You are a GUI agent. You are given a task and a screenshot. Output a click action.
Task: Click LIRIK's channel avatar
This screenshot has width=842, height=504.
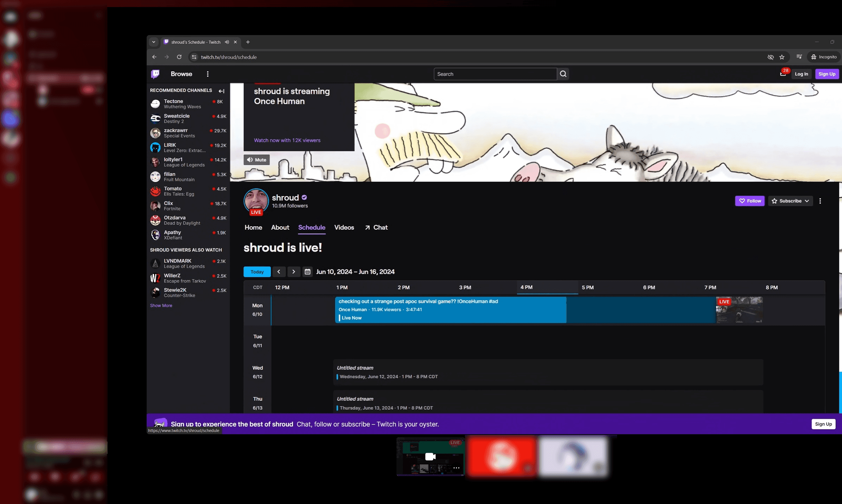click(x=155, y=148)
